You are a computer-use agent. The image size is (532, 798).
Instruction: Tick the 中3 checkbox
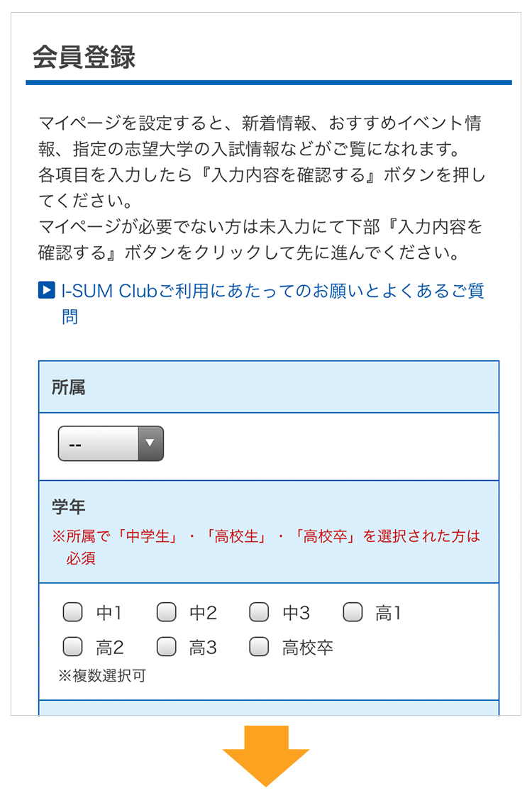click(x=259, y=612)
